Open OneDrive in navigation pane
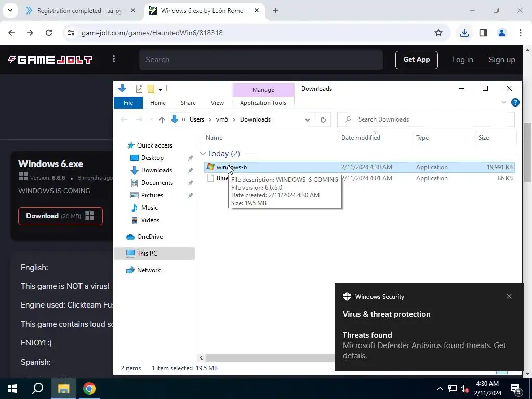 point(150,237)
